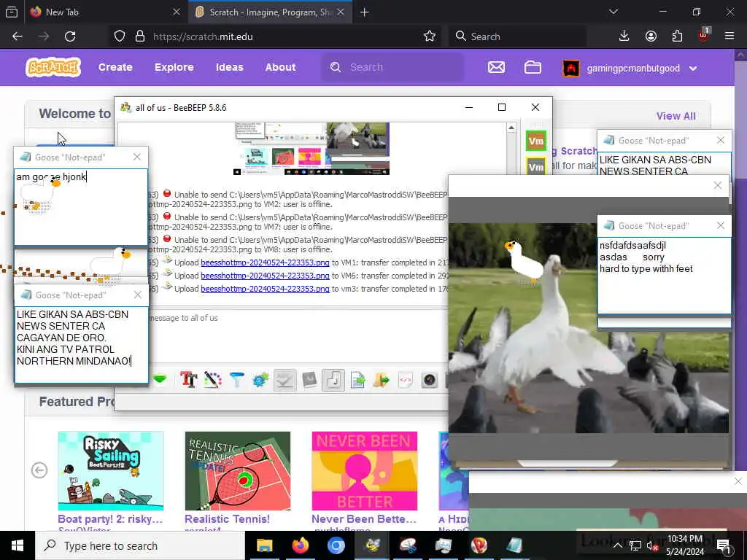This screenshot has width=747, height=560.
Task: Click the green down arrow icon in BeeBEEP toolbar
Action: pyautogui.click(x=160, y=379)
